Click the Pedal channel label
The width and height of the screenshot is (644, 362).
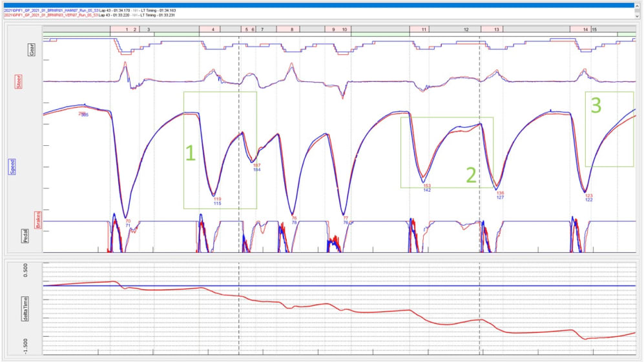coord(25,237)
